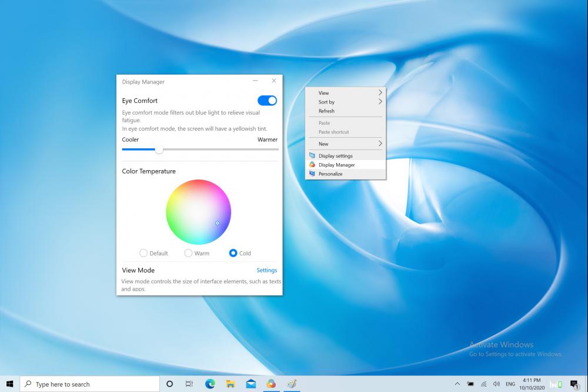Viewport: 588px width, 392px height.
Task: Expand the Sort by submenu
Action: [x=345, y=102]
